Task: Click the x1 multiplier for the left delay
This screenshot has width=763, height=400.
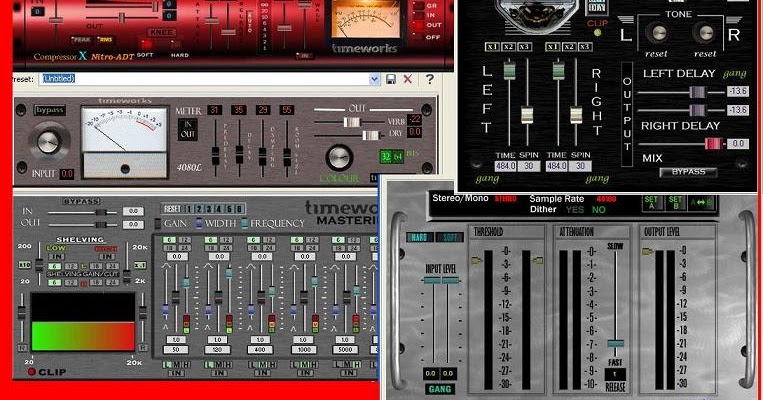Action: pos(492,47)
